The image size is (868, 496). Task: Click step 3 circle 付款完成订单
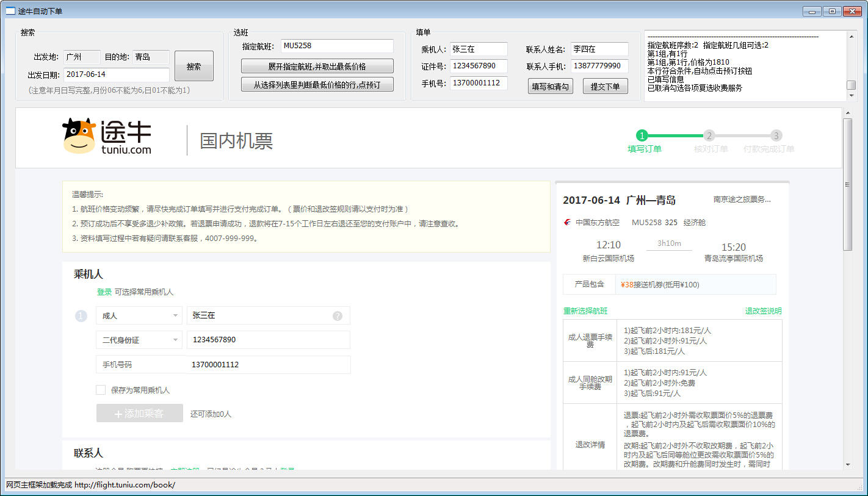tap(776, 135)
